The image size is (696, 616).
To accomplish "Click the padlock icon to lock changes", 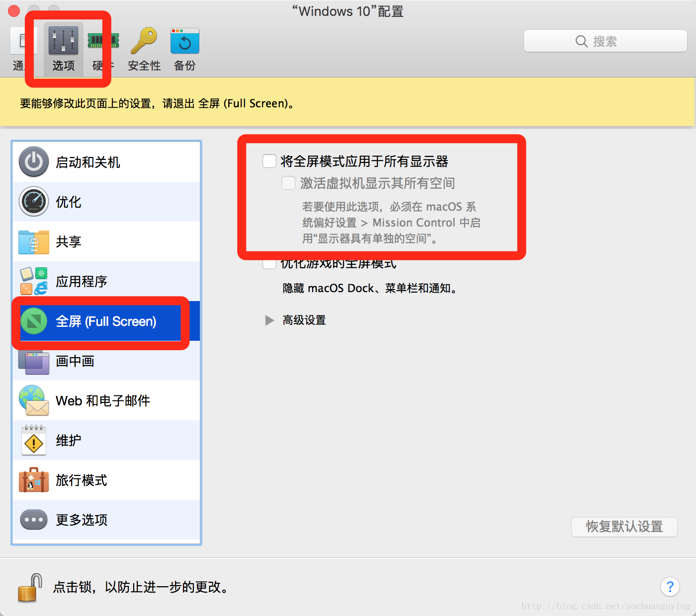I will tap(29, 588).
